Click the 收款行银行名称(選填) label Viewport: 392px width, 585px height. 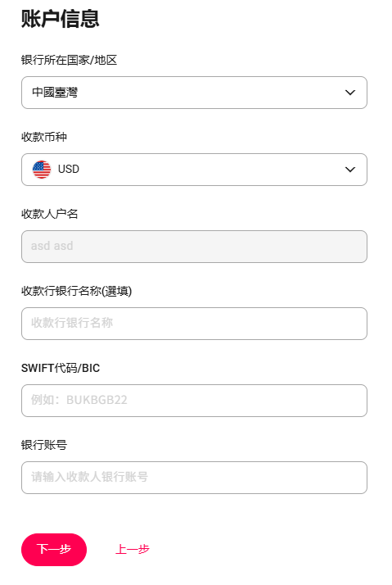coord(76,291)
